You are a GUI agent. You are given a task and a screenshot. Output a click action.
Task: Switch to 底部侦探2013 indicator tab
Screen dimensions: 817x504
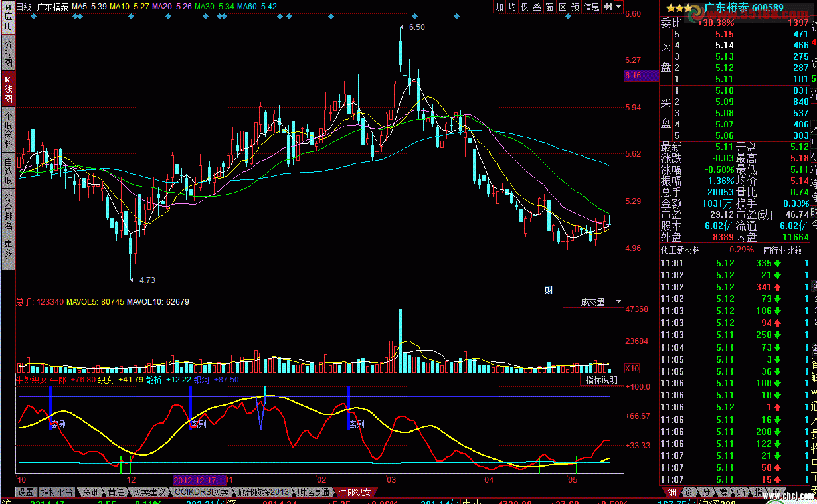tap(265, 492)
